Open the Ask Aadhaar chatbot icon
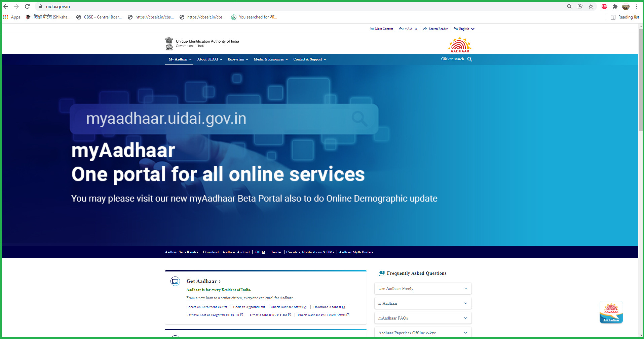The height and width of the screenshot is (339, 644). [611, 312]
